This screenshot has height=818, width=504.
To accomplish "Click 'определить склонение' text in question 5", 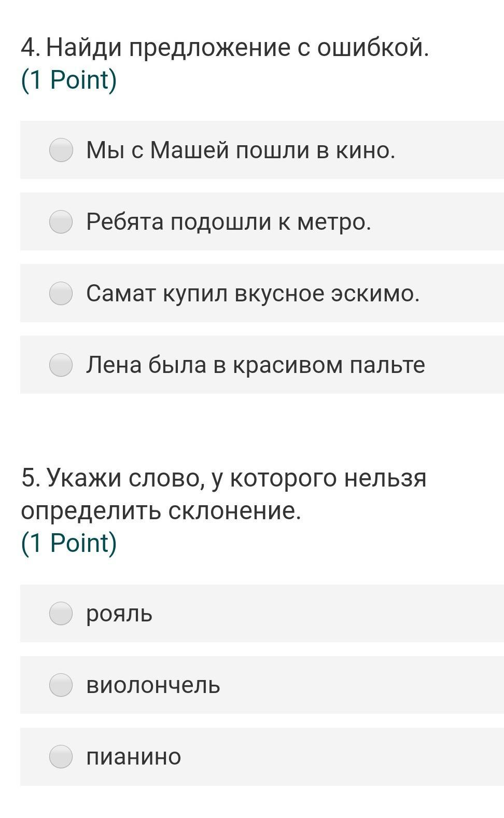I will coord(161,511).
